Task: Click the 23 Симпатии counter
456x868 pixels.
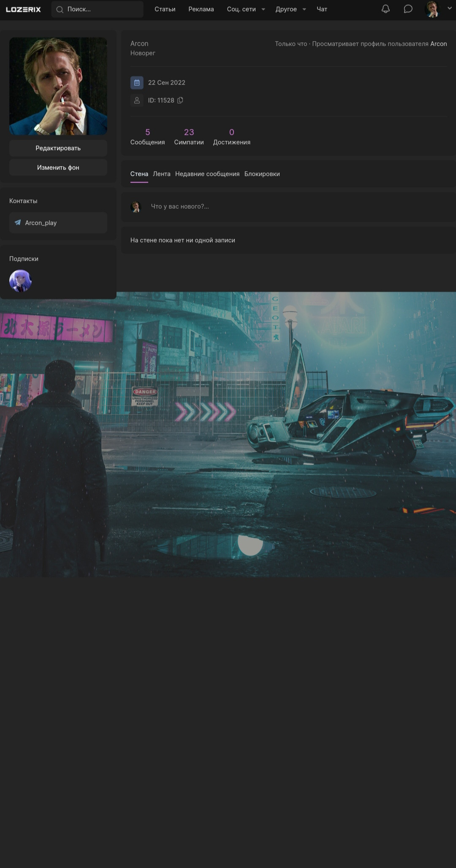Action: point(189,137)
